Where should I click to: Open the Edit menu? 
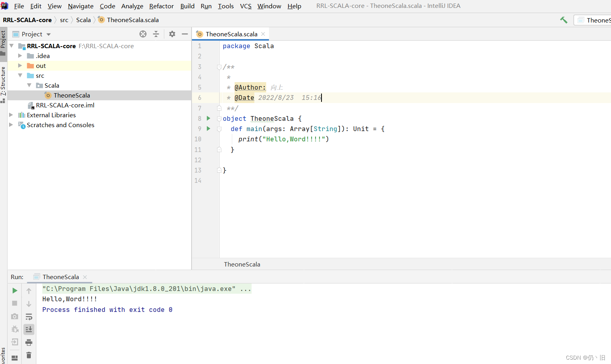pos(36,6)
